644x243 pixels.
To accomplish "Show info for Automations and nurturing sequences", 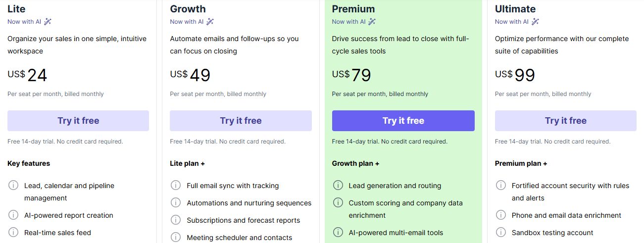I will (x=176, y=202).
